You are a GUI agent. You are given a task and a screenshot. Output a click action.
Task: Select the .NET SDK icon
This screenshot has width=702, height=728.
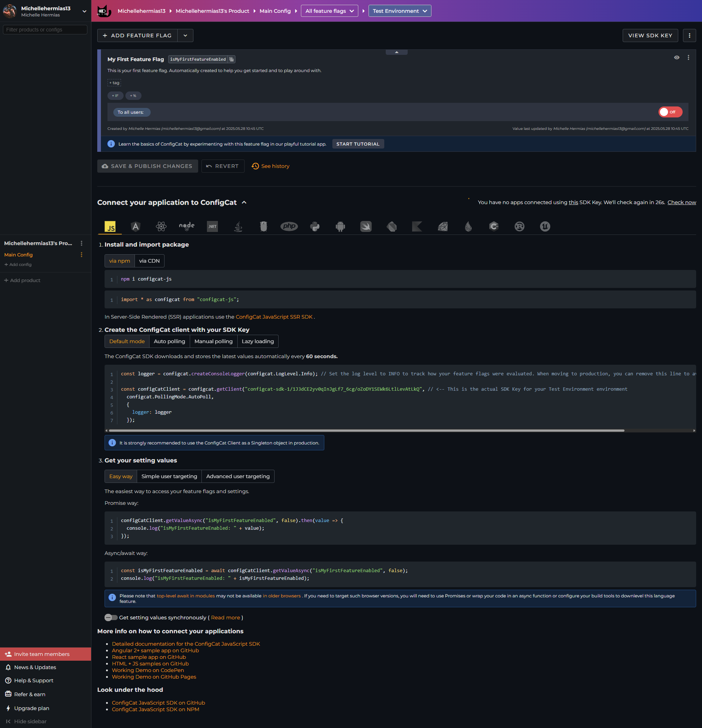pos(212,226)
